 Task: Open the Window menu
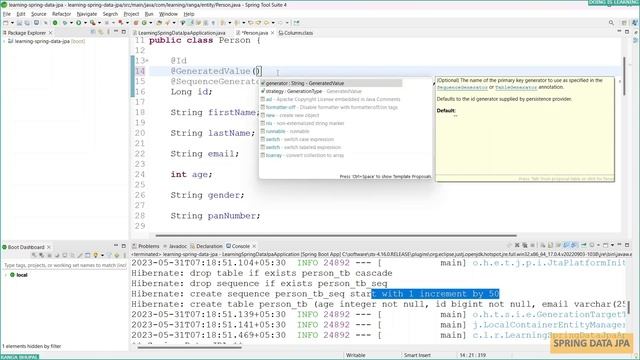point(168,14)
